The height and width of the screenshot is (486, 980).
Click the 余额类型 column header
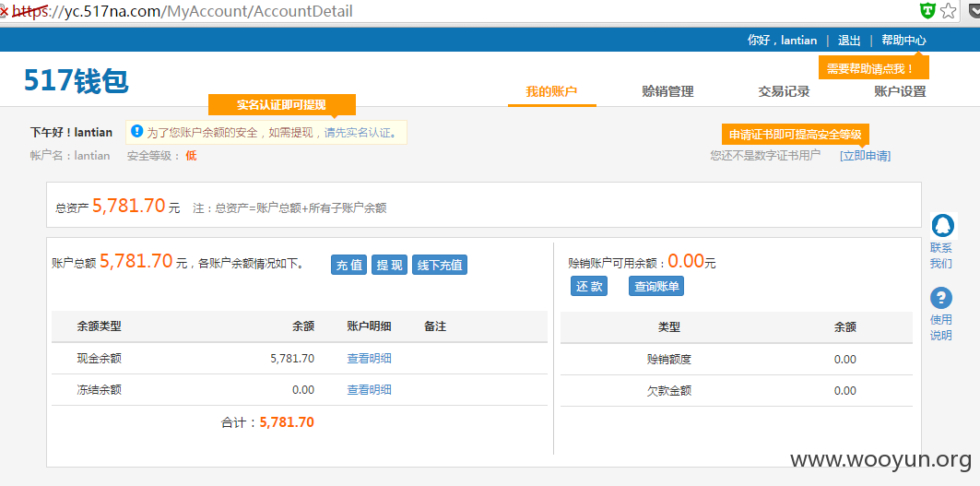(100, 326)
